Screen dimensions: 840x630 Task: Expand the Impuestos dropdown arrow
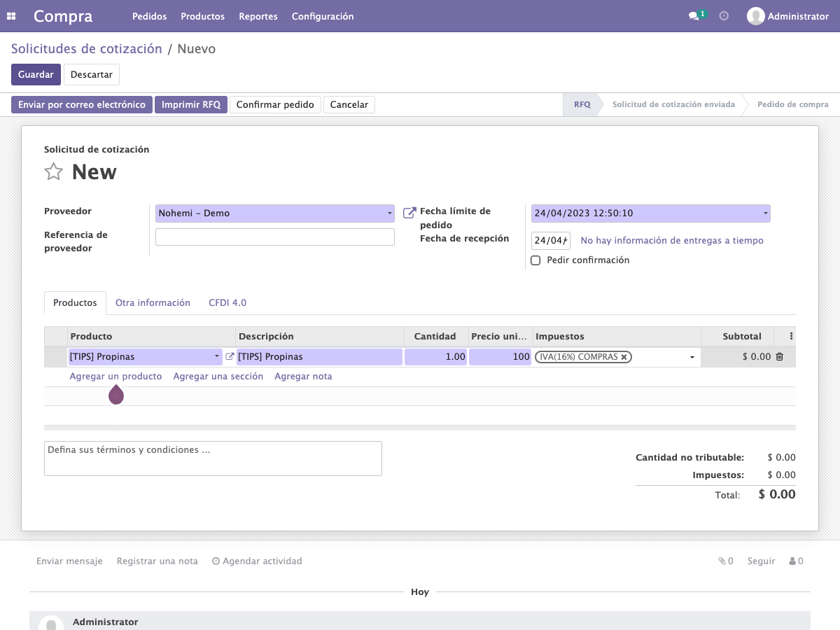coord(692,357)
